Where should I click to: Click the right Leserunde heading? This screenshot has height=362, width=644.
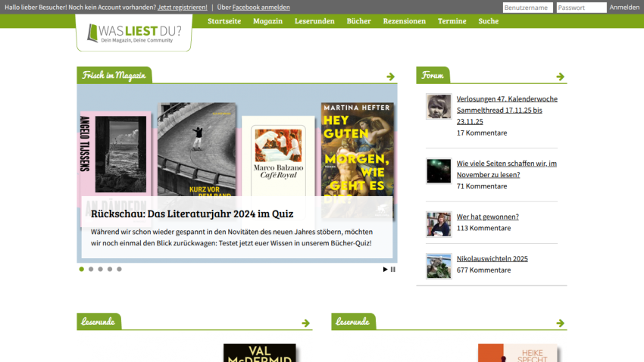click(353, 321)
